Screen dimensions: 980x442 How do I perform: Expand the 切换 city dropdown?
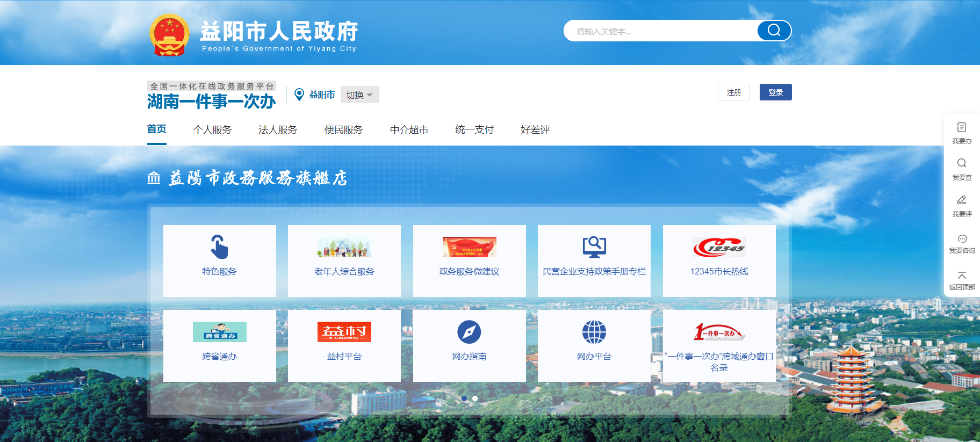pos(359,95)
